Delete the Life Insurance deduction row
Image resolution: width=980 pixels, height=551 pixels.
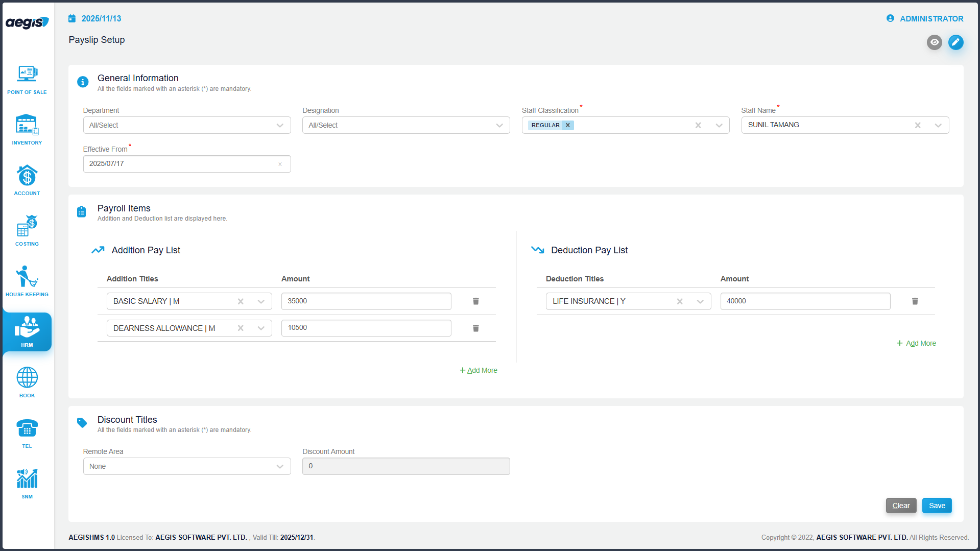click(915, 301)
